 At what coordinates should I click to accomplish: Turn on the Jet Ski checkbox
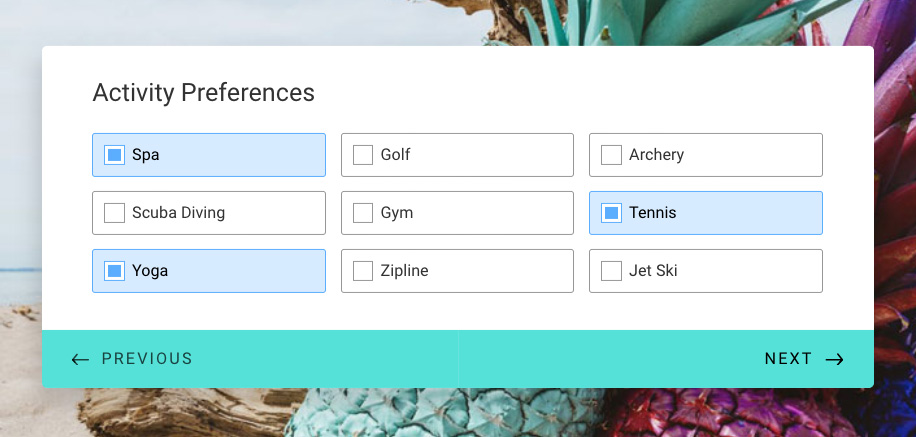[x=611, y=271]
